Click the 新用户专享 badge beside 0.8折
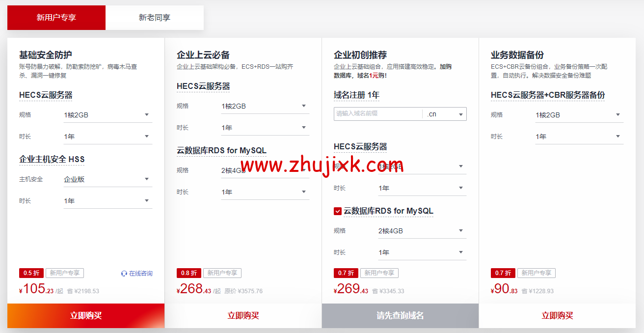The image size is (644, 333). 222,273
